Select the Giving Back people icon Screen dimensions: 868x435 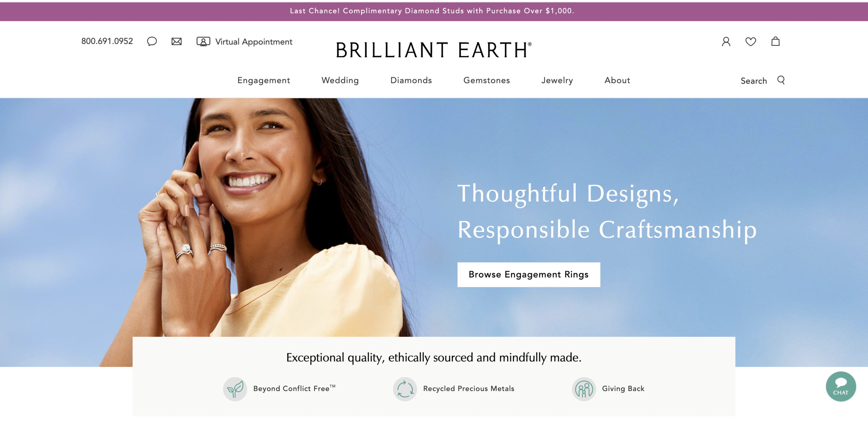[584, 389]
